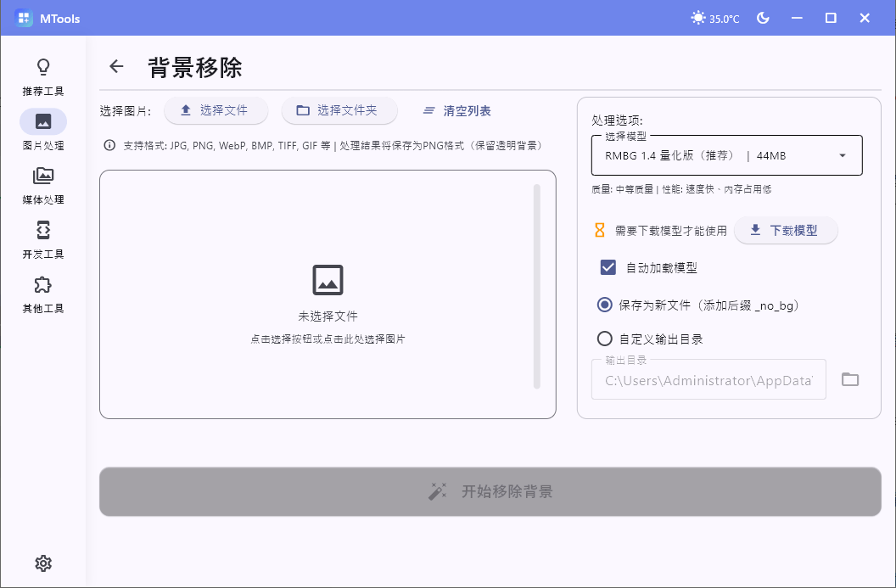Open the 选择模型 dropdown
This screenshot has height=588, width=896.
[x=726, y=155]
